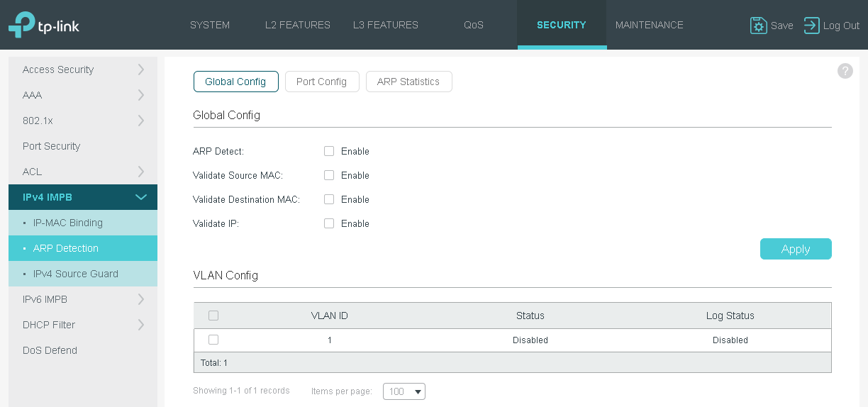Open the SECURITY top menu
Screen dimensions: 868x407
(x=562, y=25)
